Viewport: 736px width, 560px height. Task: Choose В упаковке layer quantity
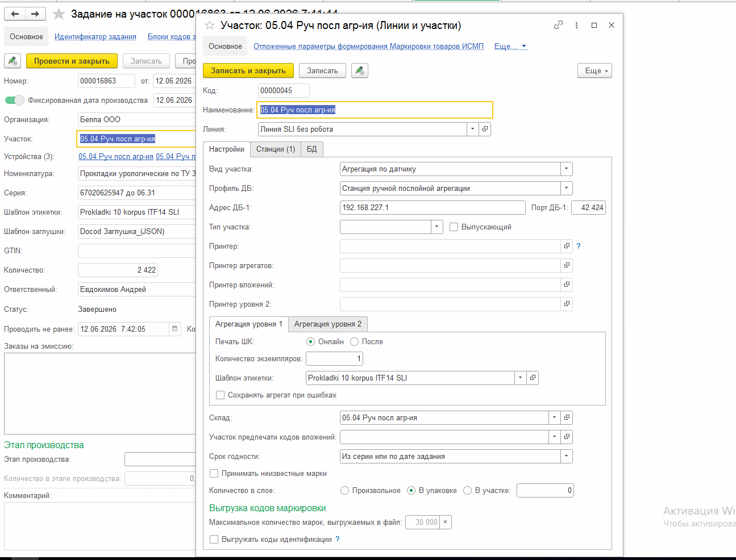pyautogui.click(x=411, y=490)
